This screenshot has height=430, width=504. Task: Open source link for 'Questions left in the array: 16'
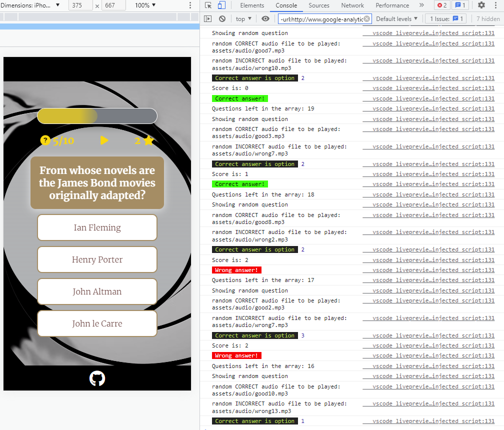(x=428, y=366)
